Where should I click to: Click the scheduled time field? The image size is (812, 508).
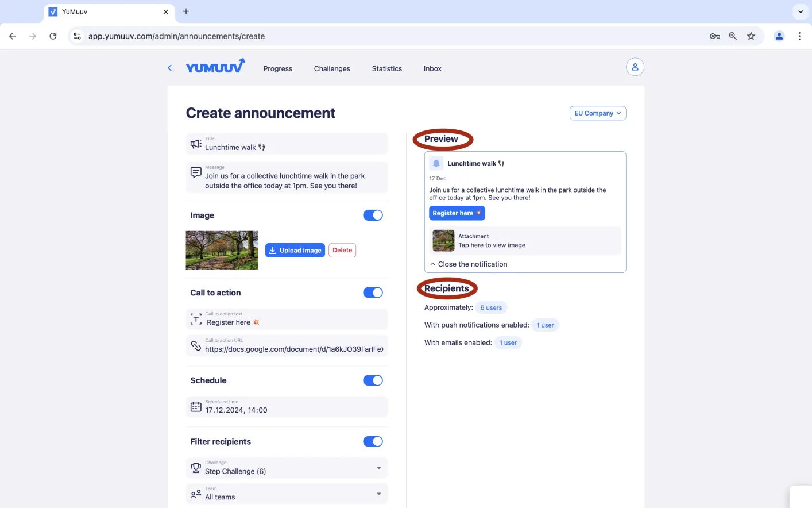287,407
